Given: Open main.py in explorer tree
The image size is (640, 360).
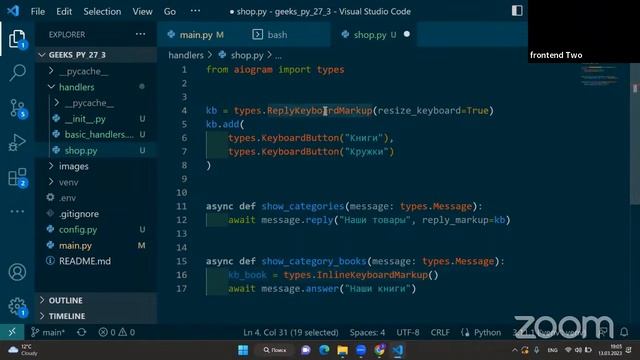Looking at the screenshot, I should click(x=75, y=245).
